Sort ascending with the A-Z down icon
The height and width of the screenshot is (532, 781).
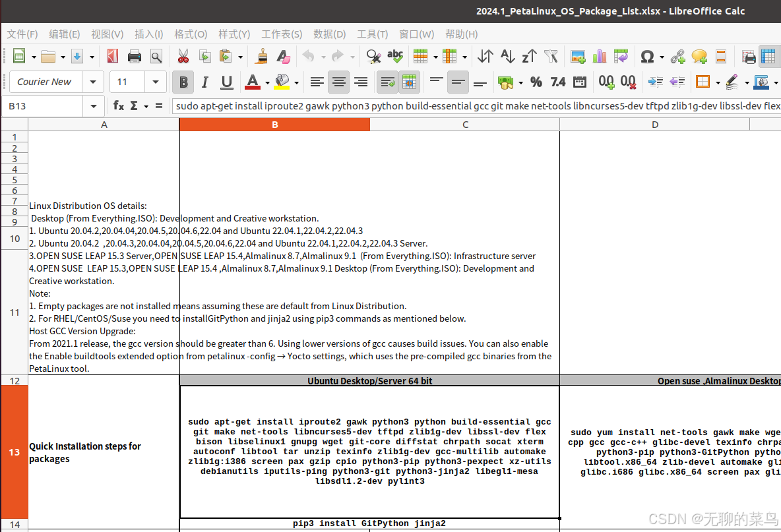507,56
